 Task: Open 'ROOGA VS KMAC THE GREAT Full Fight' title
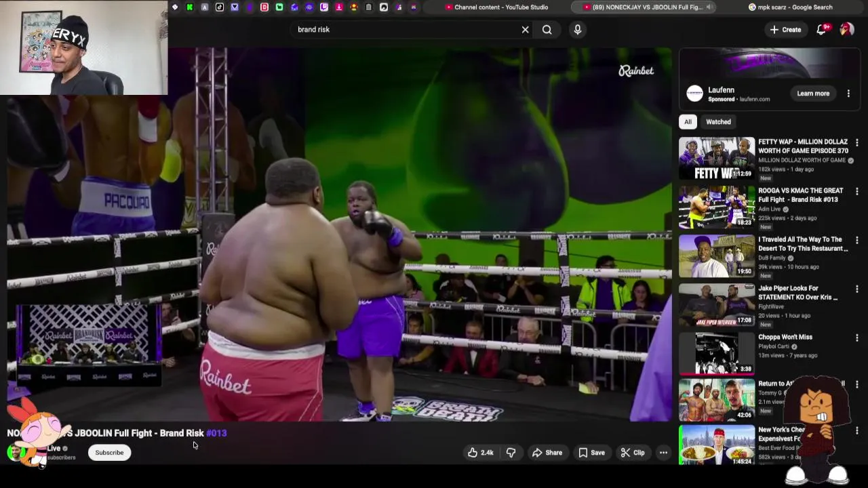[x=801, y=195]
